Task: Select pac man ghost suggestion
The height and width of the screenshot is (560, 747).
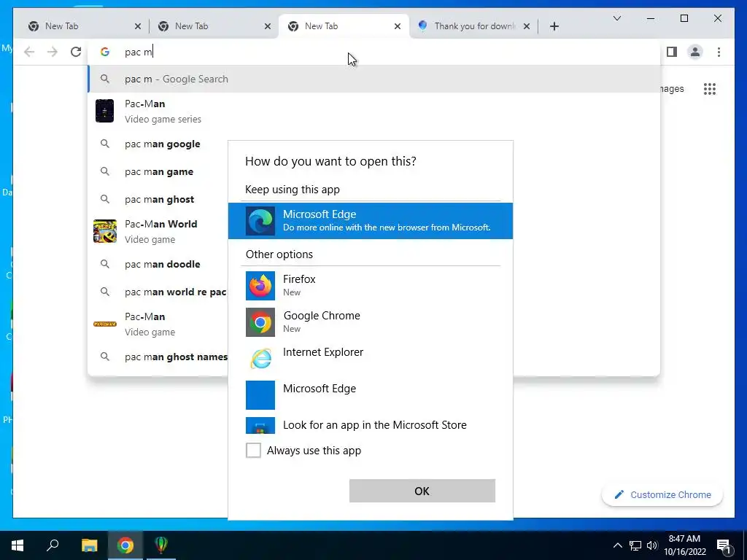Action: point(159,199)
